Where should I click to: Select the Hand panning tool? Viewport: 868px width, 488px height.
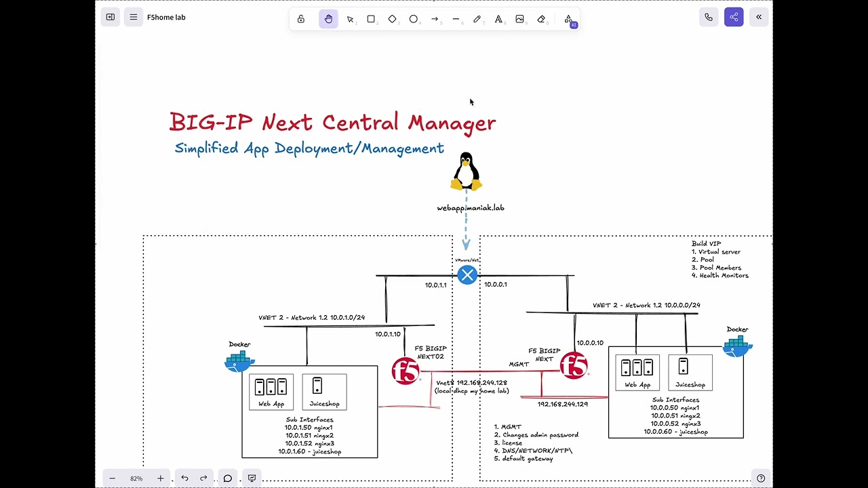(x=328, y=19)
